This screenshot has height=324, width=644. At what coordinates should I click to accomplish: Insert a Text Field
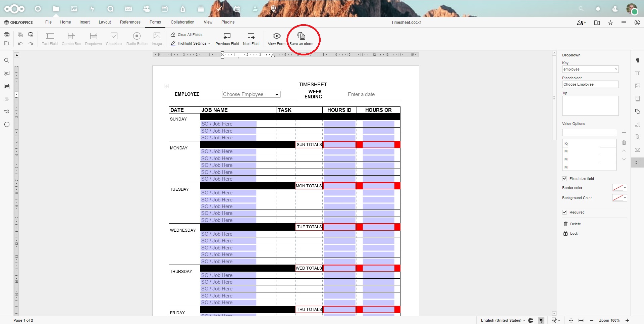coord(50,39)
